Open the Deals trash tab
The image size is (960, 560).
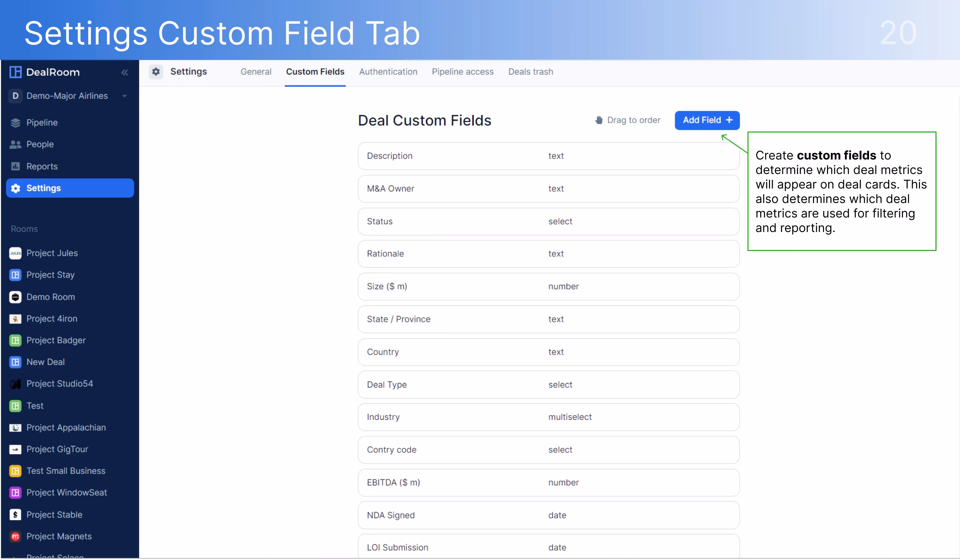[x=531, y=71]
